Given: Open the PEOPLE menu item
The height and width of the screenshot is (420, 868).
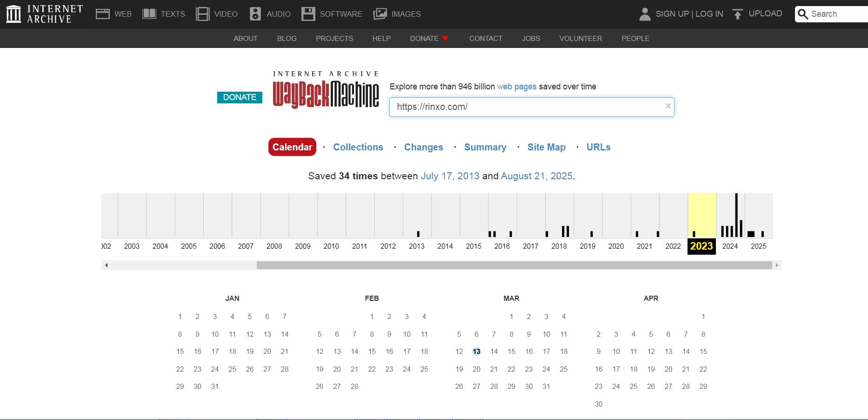Looking at the screenshot, I should click(x=635, y=39).
